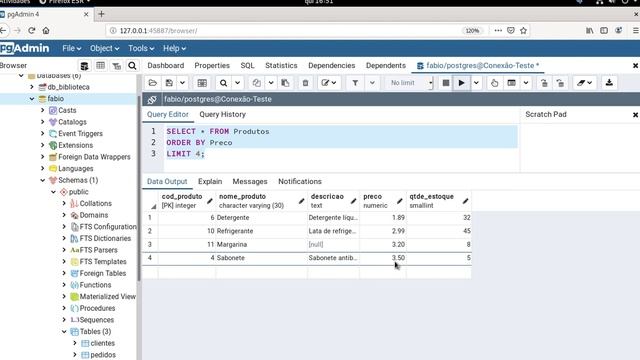Open the Query History tab
The image size is (640, 360).
(x=222, y=114)
